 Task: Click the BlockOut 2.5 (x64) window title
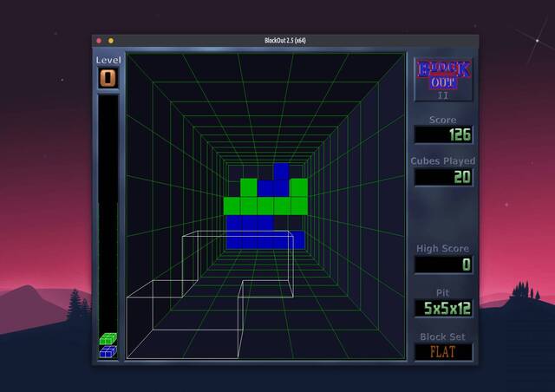coord(285,41)
